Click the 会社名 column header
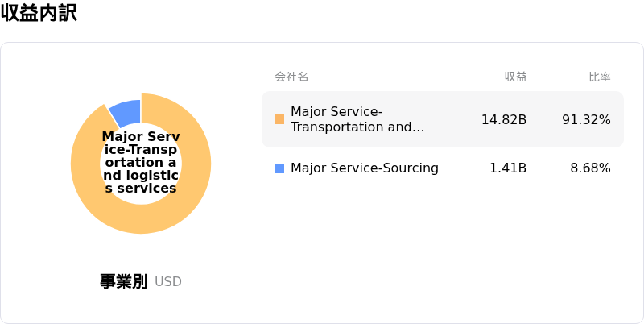Viewport: 644px width, 324px height. tap(291, 77)
